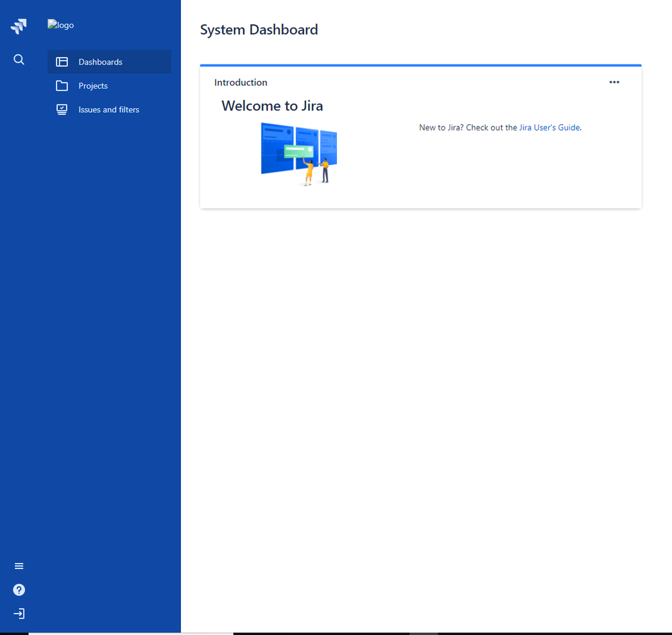Click the Welcome to Jira heading
Screen dimensions: 672x635
[272, 106]
